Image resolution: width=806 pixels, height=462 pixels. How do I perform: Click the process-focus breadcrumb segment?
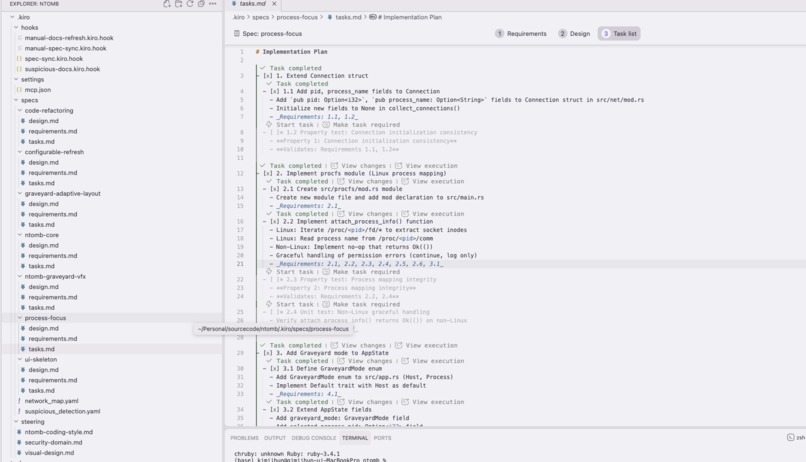(297, 17)
